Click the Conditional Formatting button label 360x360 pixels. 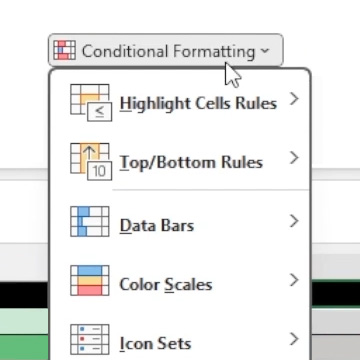pyautogui.click(x=168, y=51)
